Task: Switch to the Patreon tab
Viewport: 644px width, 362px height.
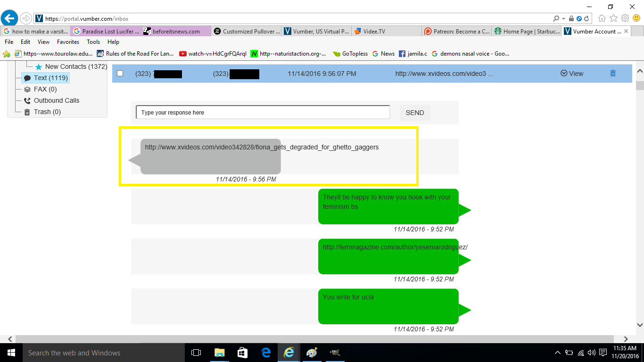Action: point(457,31)
